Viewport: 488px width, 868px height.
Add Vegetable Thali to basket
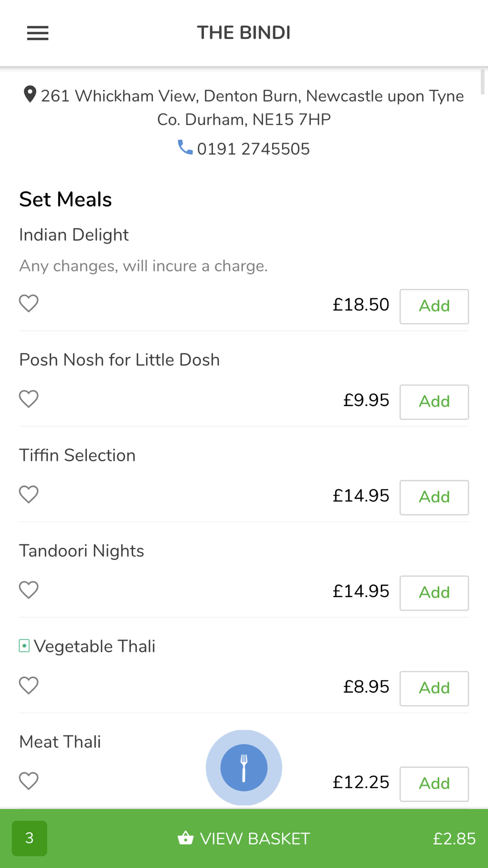(434, 688)
